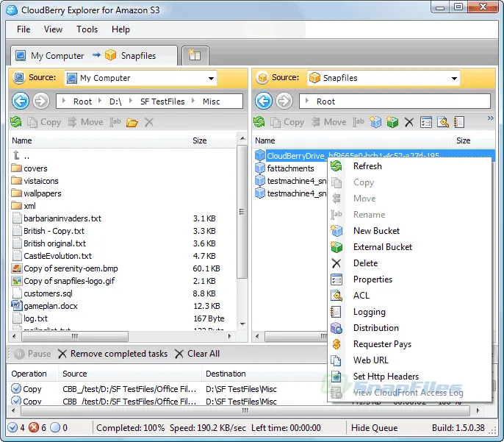Select My Computer to Snapfiles tab
Image resolution: width=504 pixels, height=442 pixels.
pyautogui.click(x=94, y=56)
